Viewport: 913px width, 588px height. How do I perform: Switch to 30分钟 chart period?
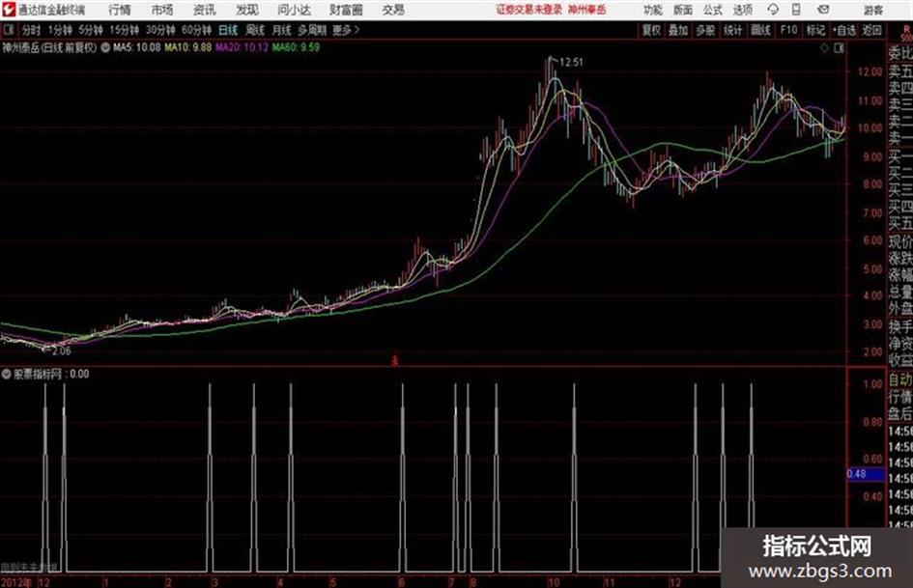pyautogui.click(x=160, y=30)
